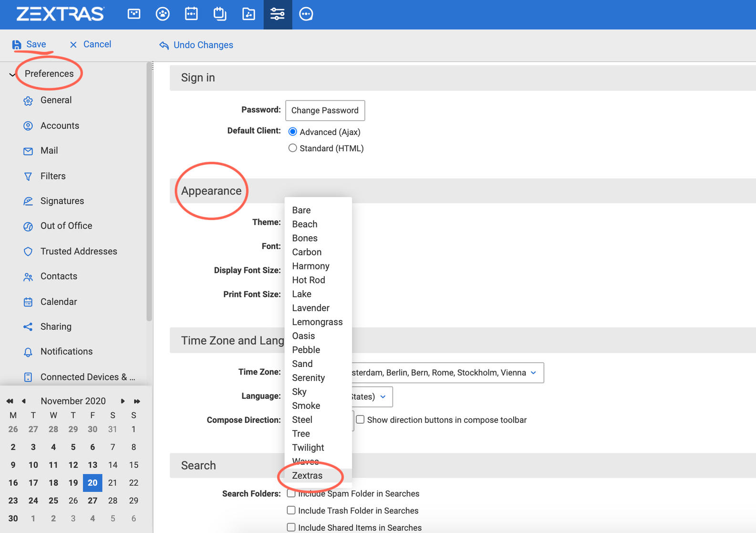The width and height of the screenshot is (756, 533).
Task: Open the Connected Devices preferences page
Action: 88,377
